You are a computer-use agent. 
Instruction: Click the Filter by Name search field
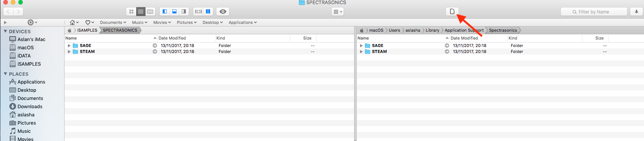[594, 12]
